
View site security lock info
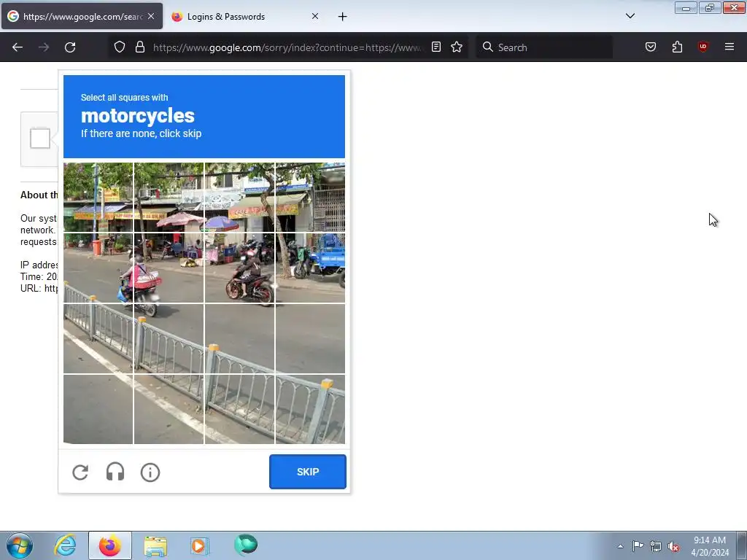click(140, 47)
